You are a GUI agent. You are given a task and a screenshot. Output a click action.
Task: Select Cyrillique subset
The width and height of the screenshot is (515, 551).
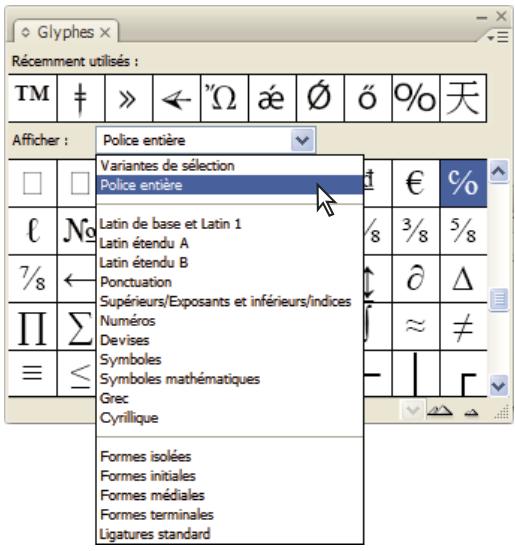click(230, 417)
